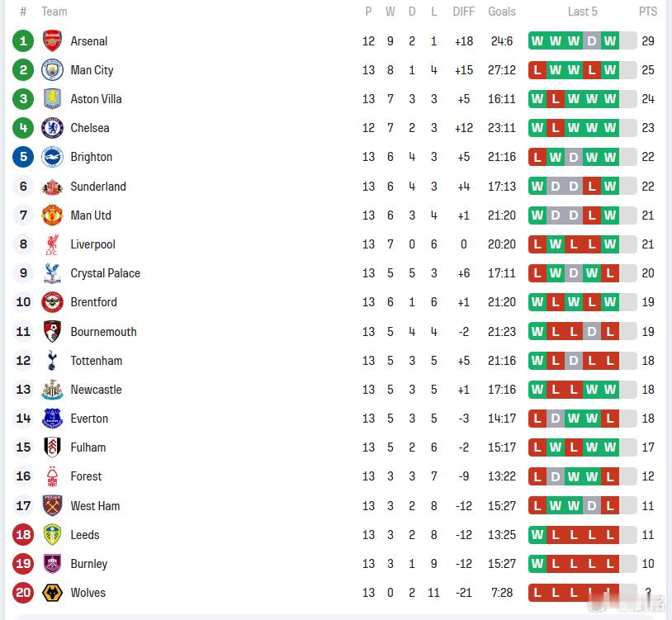672x620 pixels.
Task: Click the Everton club crest icon
Action: 52,419
